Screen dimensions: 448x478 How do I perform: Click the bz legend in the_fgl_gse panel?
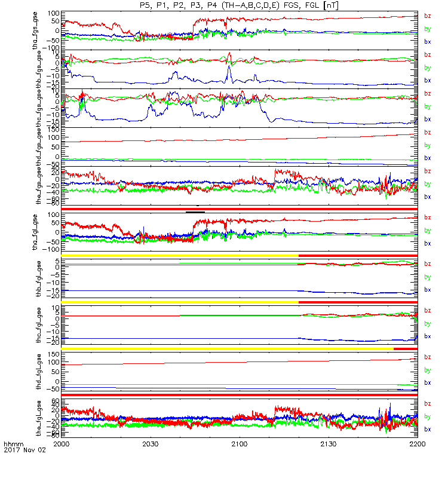pyautogui.click(x=428, y=404)
